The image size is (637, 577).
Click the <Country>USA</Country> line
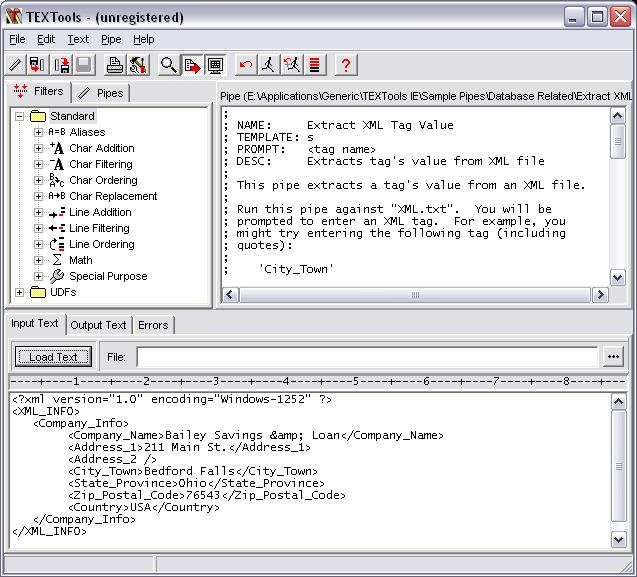pyautogui.click(x=144, y=508)
